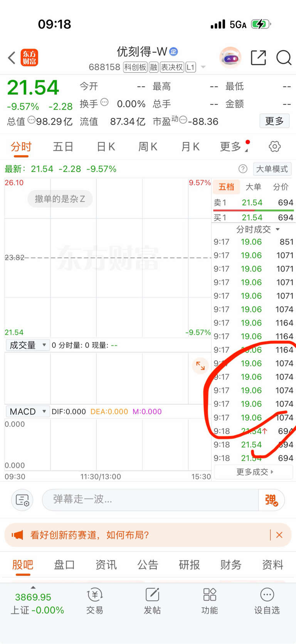Open the search magnifier icon

pos(284,58)
